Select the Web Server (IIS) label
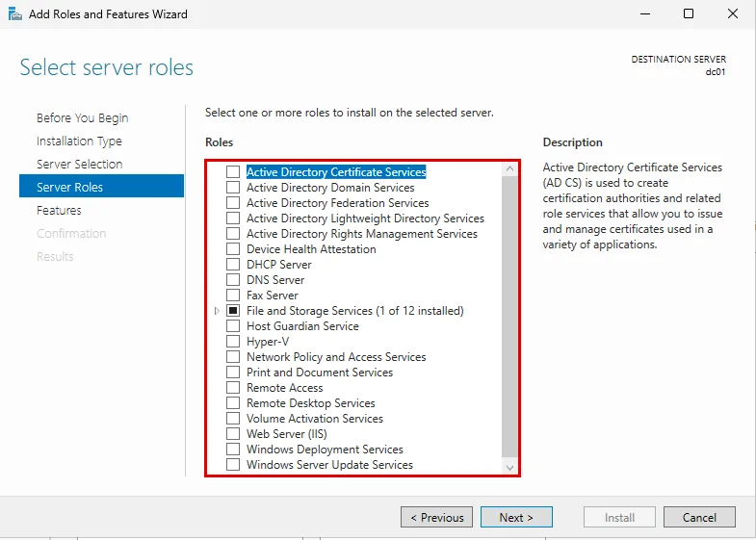The image size is (756, 540). point(287,434)
